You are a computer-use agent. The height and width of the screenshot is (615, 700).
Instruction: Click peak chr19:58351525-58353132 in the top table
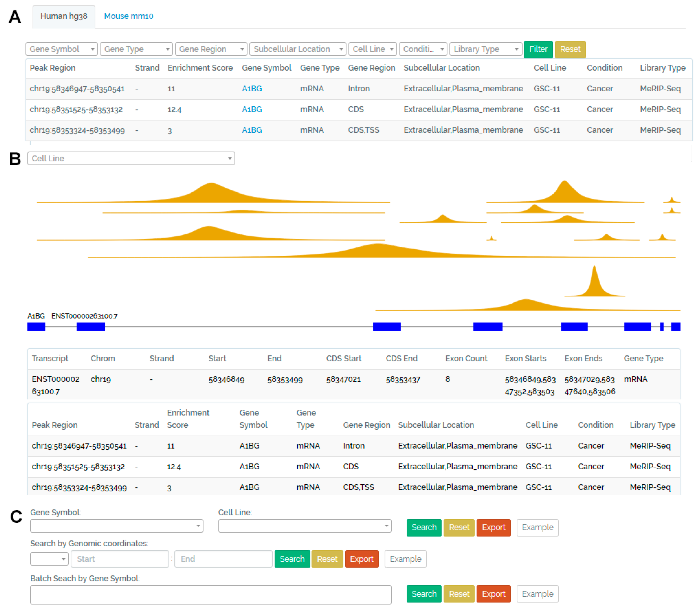pyautogui.click(x=76, y=109)
